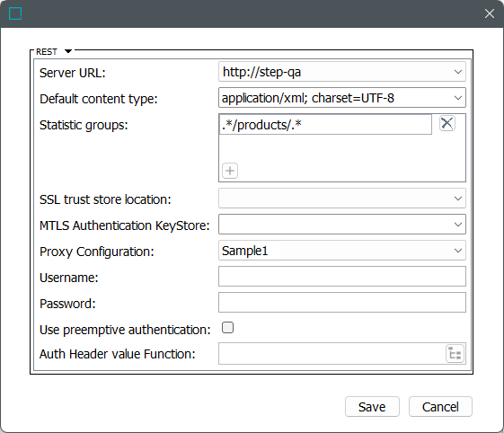The image size is (504, 433).
Task: Click the http://step-qa Server URL text
Action: pyautogui.click(x=262, y=72)
